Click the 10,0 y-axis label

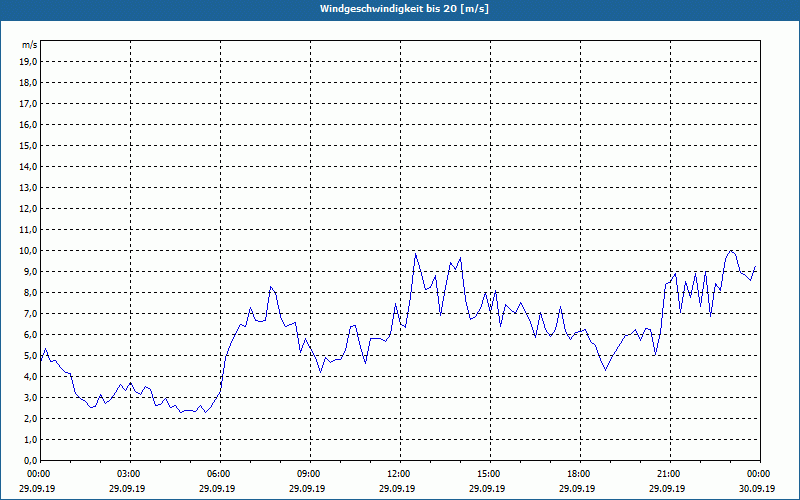[x=28, y=251]
